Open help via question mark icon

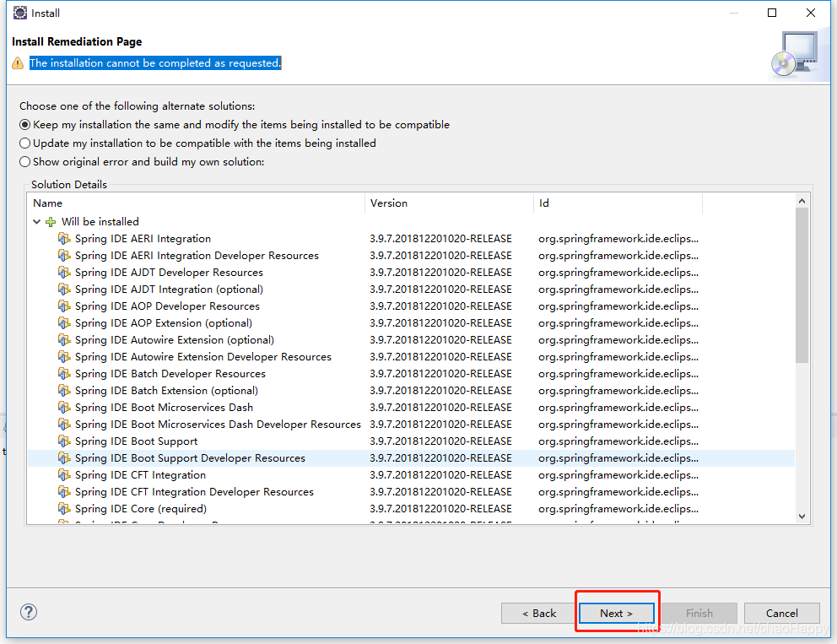coord(29,612)
